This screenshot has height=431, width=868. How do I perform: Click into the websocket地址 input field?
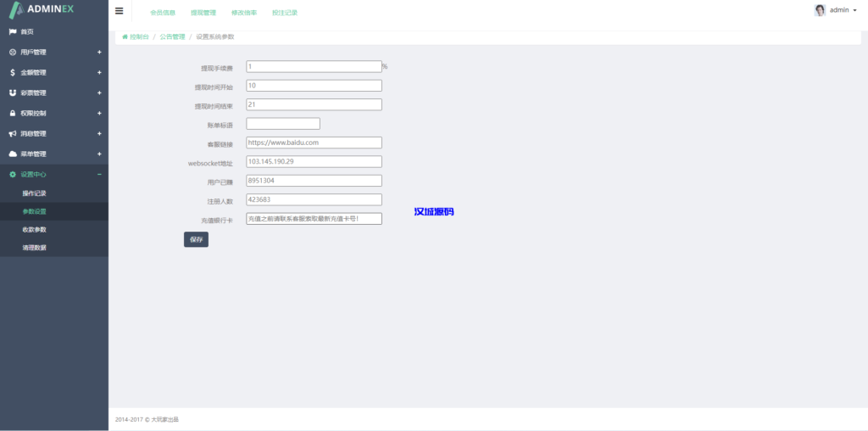[x=314, y=161]
